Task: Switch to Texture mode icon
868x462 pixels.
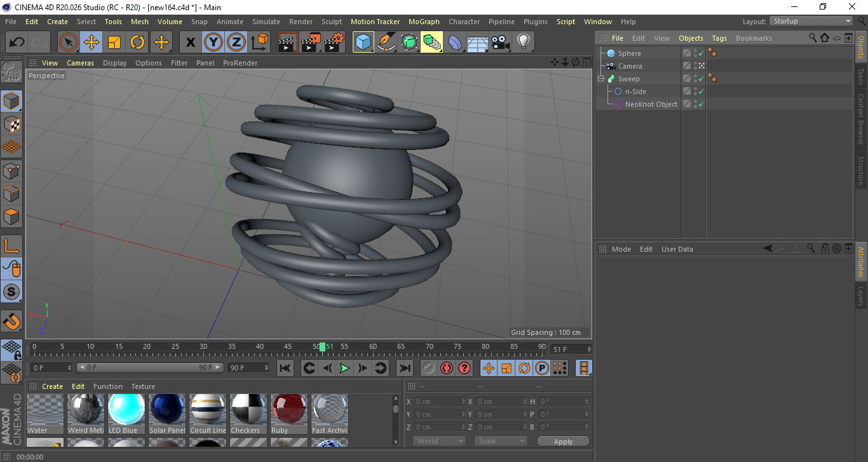Action: tap(11, 124)
